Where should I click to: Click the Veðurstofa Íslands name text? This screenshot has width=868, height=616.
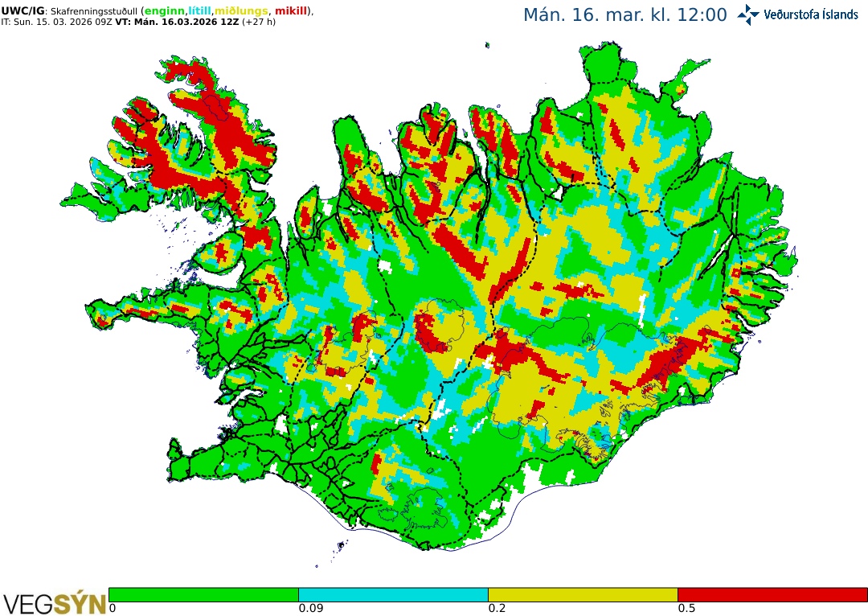point(810,14)
